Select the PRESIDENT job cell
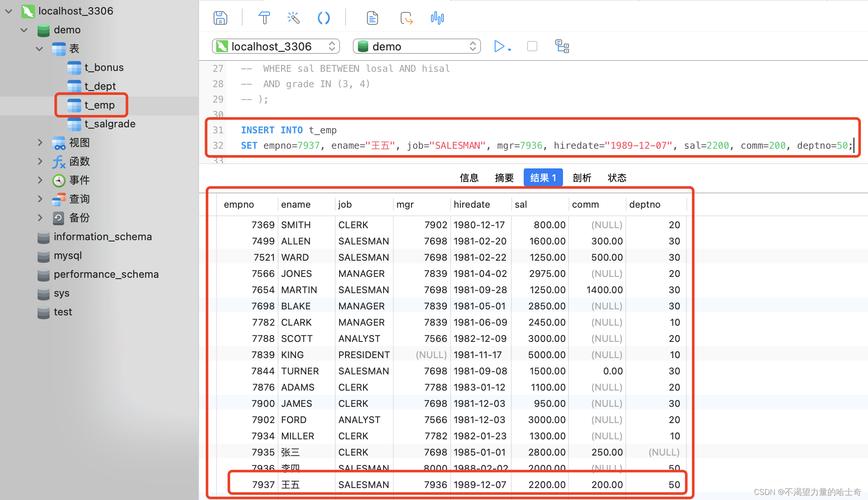The width and height of the screenshot is (868, 500). pyautogui.click(x=364, y=354)
